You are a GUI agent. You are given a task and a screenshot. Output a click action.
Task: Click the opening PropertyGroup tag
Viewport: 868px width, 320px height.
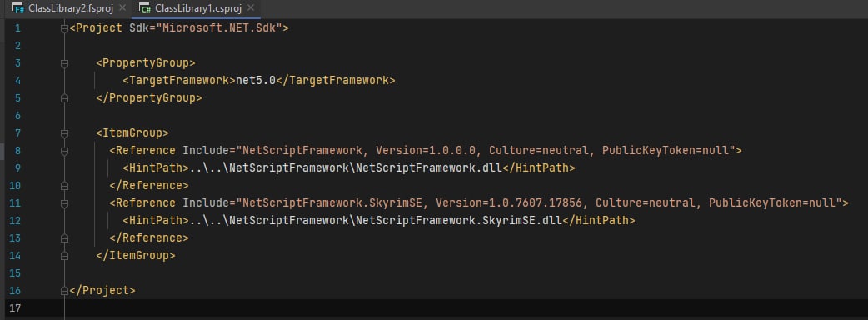146,63
